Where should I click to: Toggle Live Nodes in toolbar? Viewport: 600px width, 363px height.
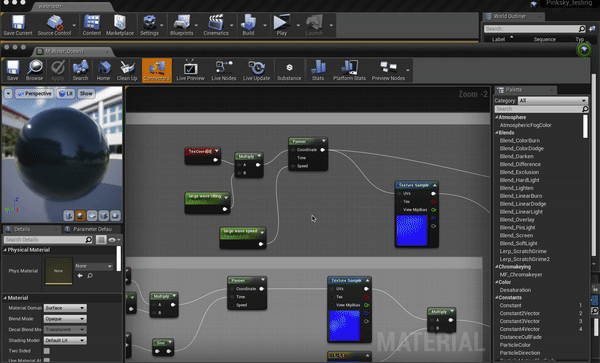(x=224, y=70)
